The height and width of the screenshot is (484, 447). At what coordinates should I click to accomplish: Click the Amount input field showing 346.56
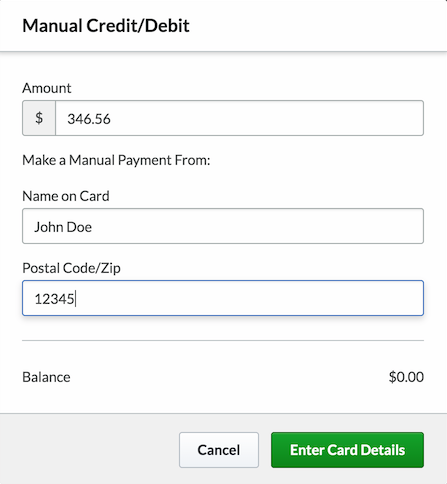tap(239, 118)
